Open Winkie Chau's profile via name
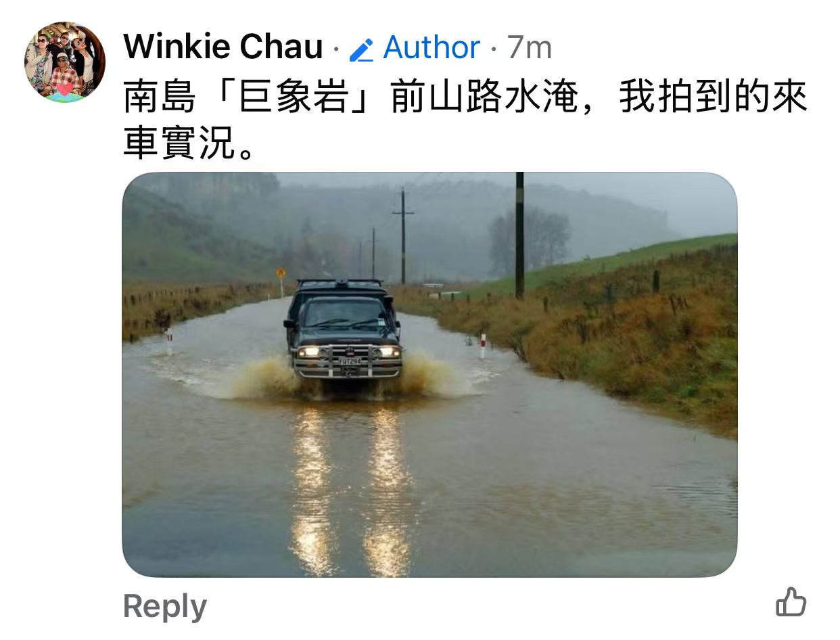This screenshot has height=640, width=840. (x=223, y=47)
